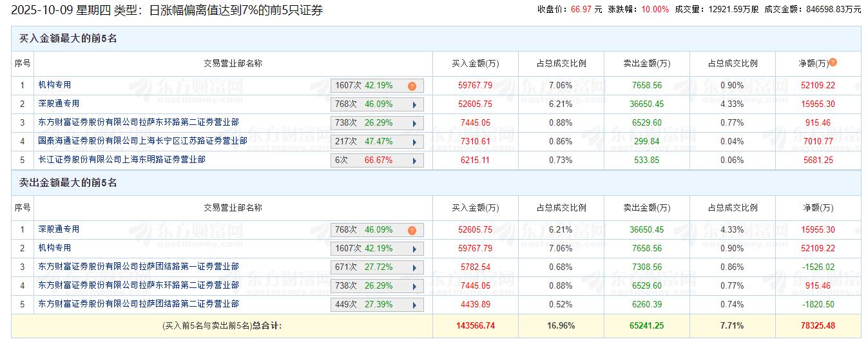This screenshot has height=346, width=868.
Task: Click arrow icon in sell-table 机构专用 row
Action: pyautogui.click(x=413, y=249)
